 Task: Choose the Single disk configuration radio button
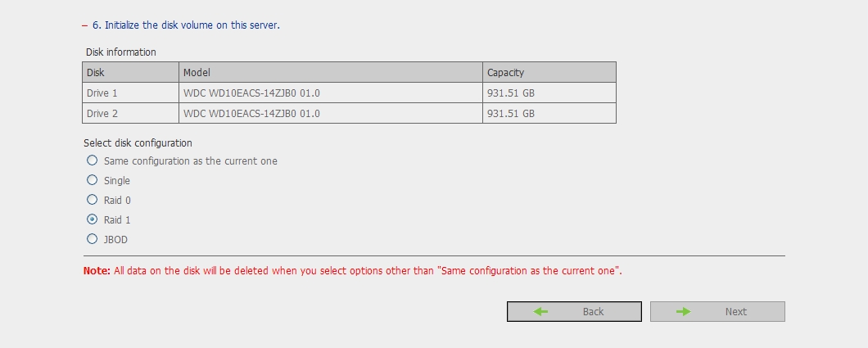[x=92, y=180]
